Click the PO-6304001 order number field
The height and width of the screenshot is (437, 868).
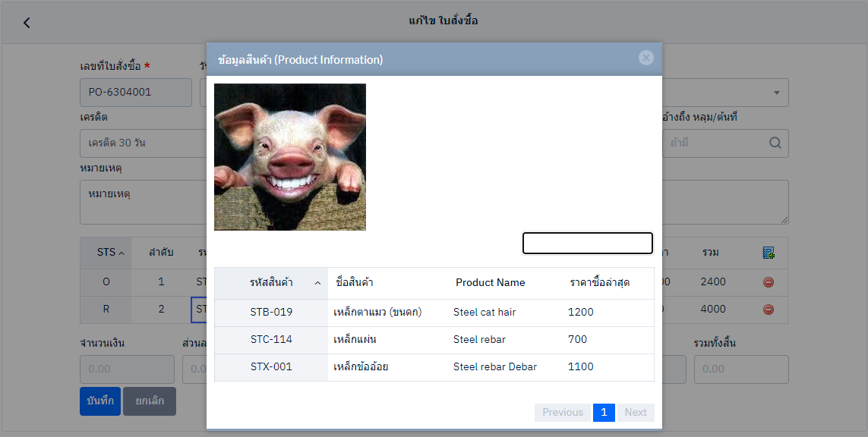point(136,93)
